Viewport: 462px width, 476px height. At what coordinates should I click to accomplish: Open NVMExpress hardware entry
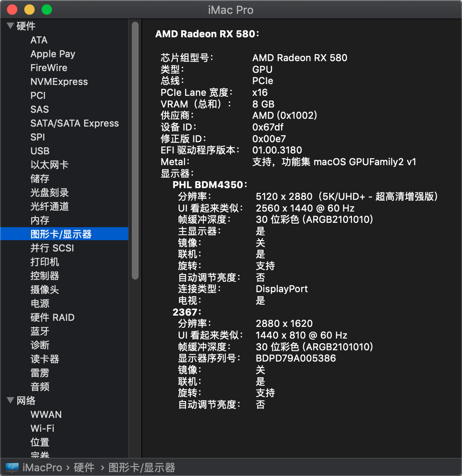59,82
